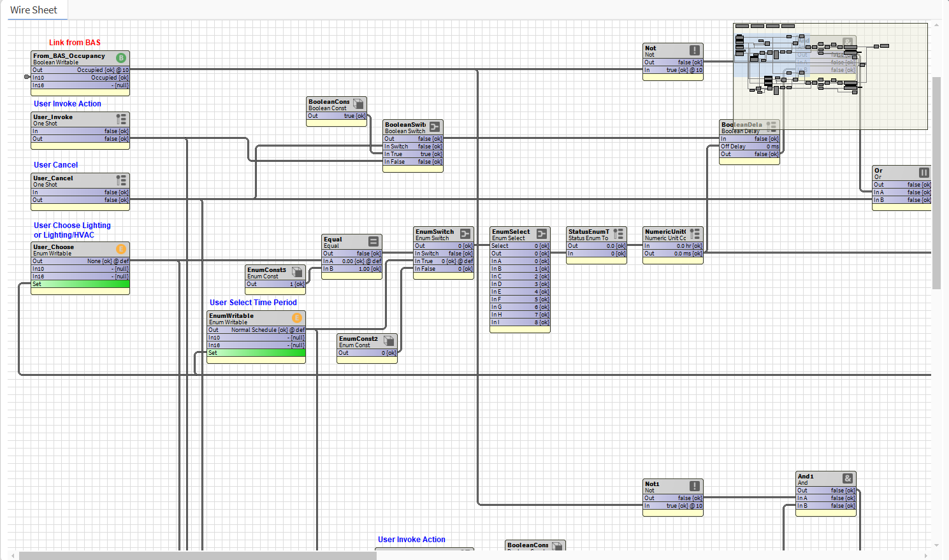
Task: Click the Not1 'In' slot
Action: click(x=673, y=506)
